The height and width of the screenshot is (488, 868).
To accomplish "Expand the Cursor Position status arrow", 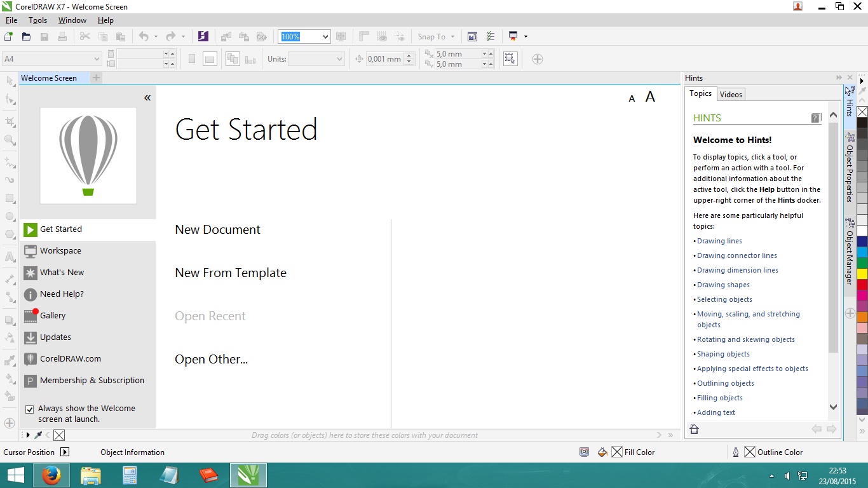I will point(65,452).
